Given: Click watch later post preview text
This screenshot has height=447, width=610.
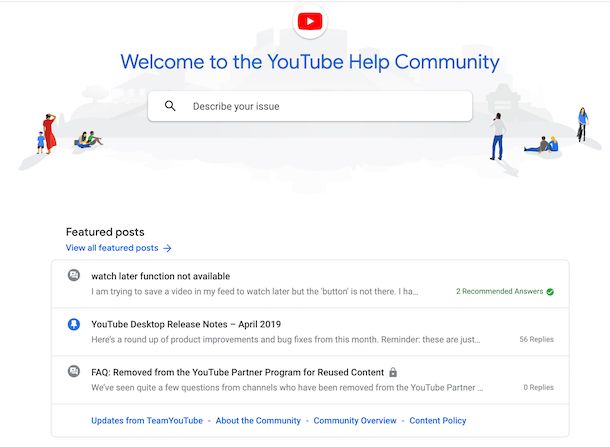Looking at the screenshot, I should click(x=255, y=291).
